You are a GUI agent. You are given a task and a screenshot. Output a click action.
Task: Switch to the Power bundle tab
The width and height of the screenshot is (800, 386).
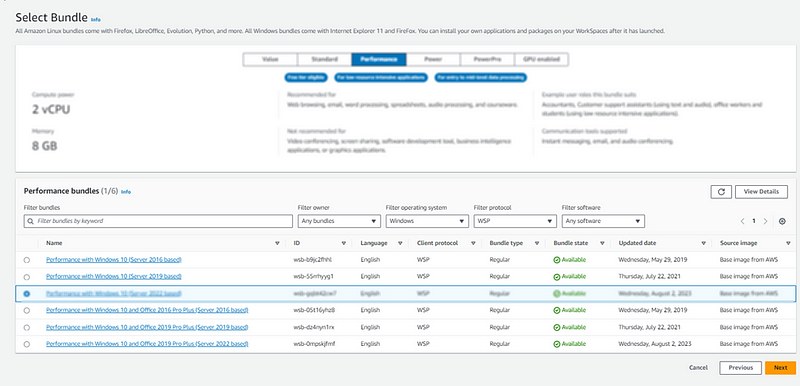pos(433,60)
